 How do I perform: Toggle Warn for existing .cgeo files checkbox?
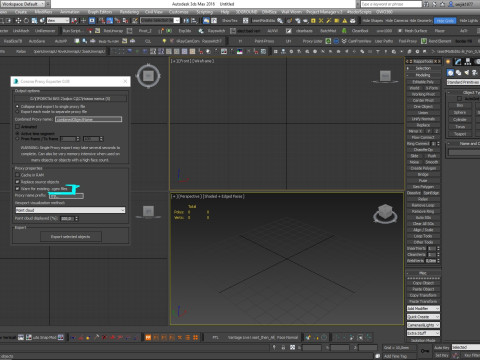pos(18,189)
